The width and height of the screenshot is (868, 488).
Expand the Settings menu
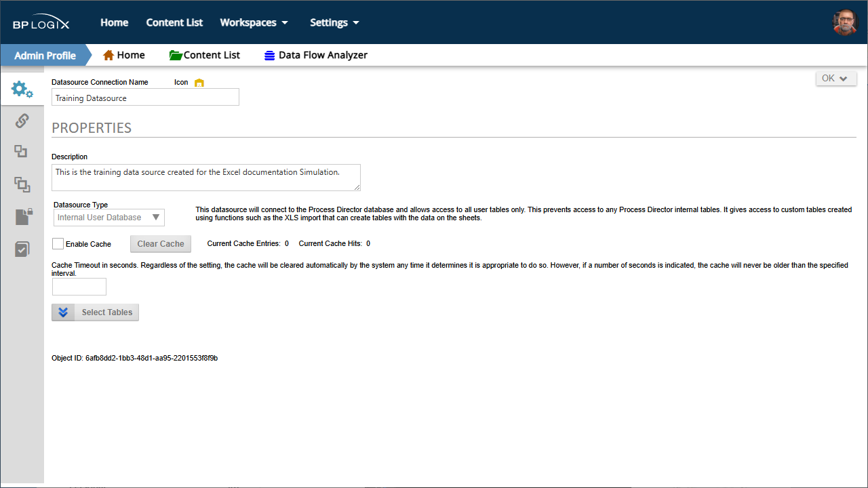pyautogui.click(x=334, y=22)
